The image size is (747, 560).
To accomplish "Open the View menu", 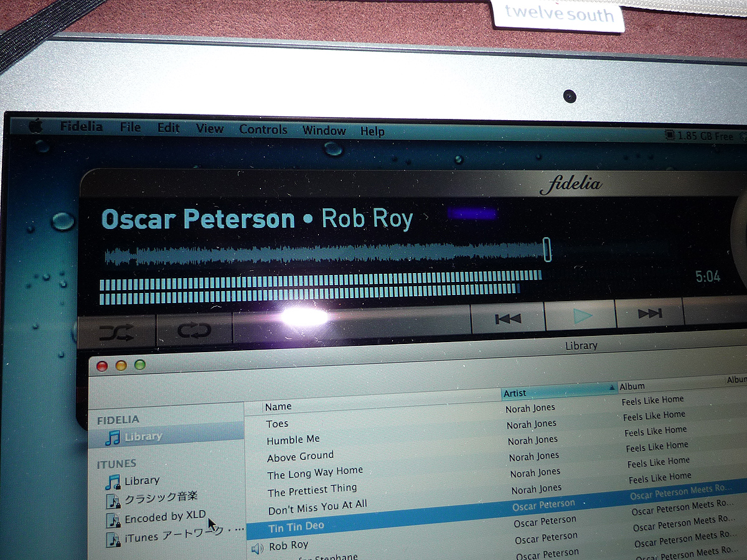I will 210,129.
